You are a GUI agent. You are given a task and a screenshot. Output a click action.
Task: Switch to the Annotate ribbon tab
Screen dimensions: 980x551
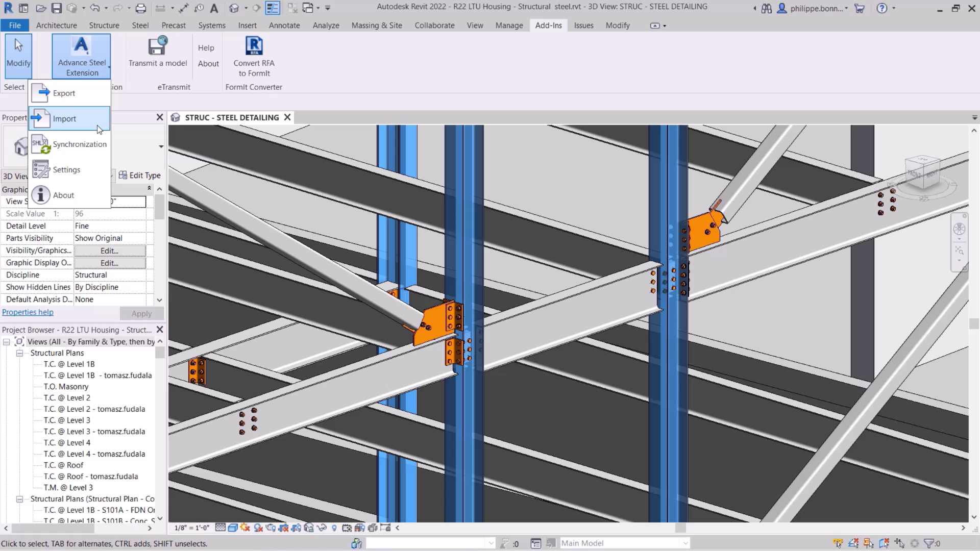284,25
